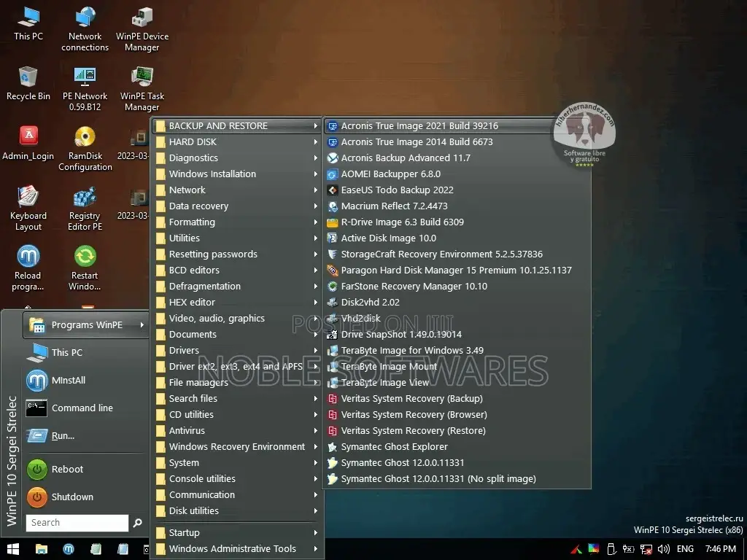
Task: Open This PC desktop icon
Action: coord(28,24)
